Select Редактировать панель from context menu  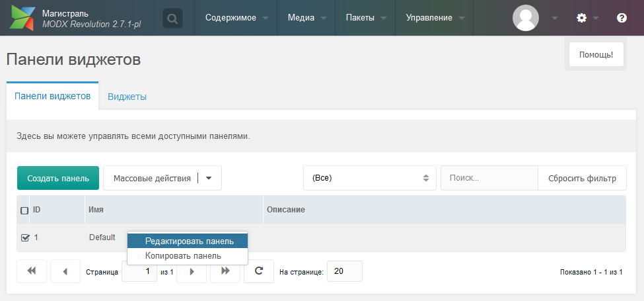[x=189, y=241]
